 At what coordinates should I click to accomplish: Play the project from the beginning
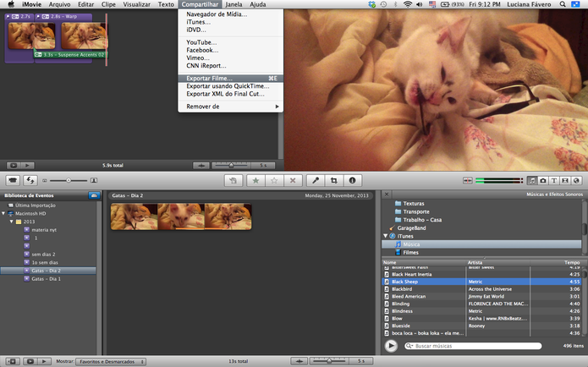(27, 165)
